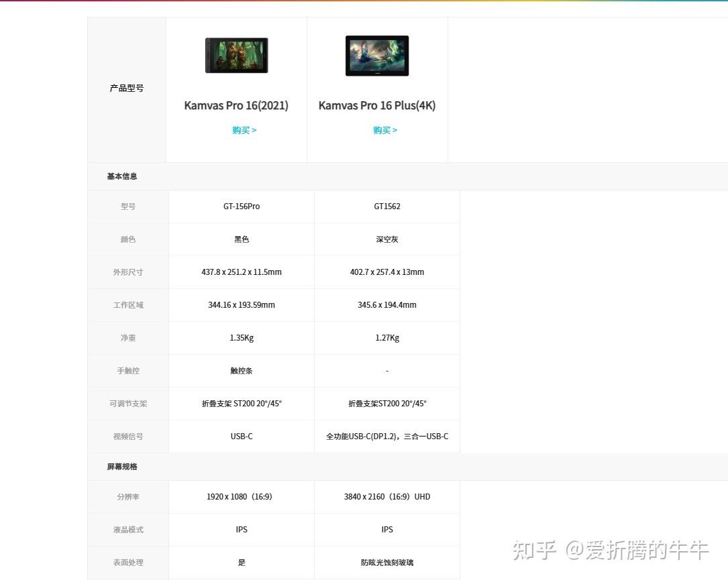
Task: Click the 3840 x 2160 UHD resolution cell
Action: click(387, 497)
